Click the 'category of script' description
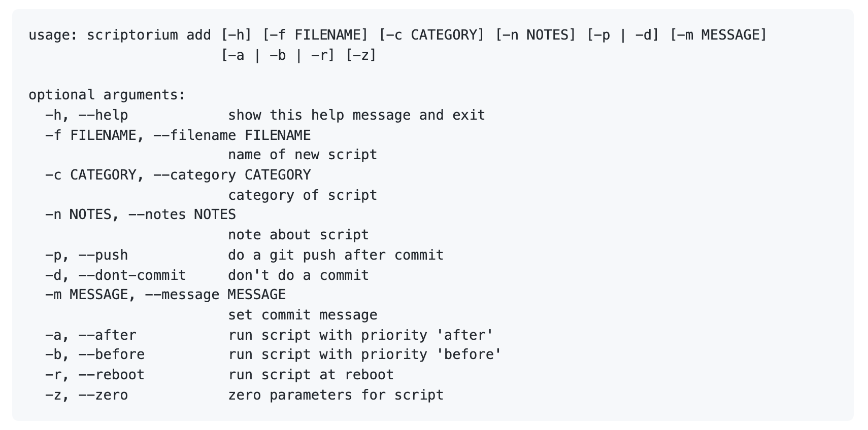The width and height of the screenshot is (868, 430). click(x=303, y=195)
